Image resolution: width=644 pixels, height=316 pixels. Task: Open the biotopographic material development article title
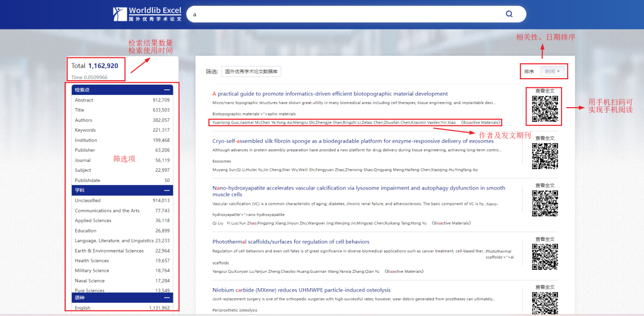330,94
